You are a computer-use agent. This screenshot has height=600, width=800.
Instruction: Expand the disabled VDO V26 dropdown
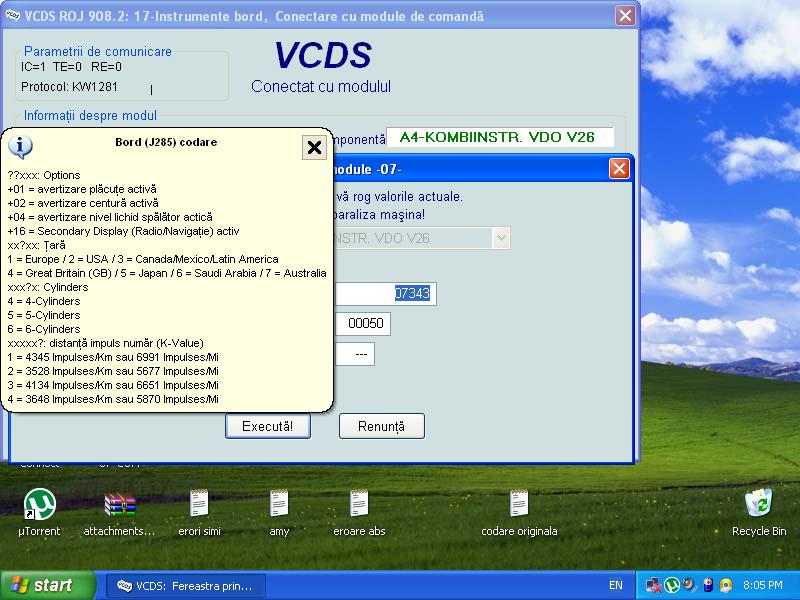click(500, 238)
